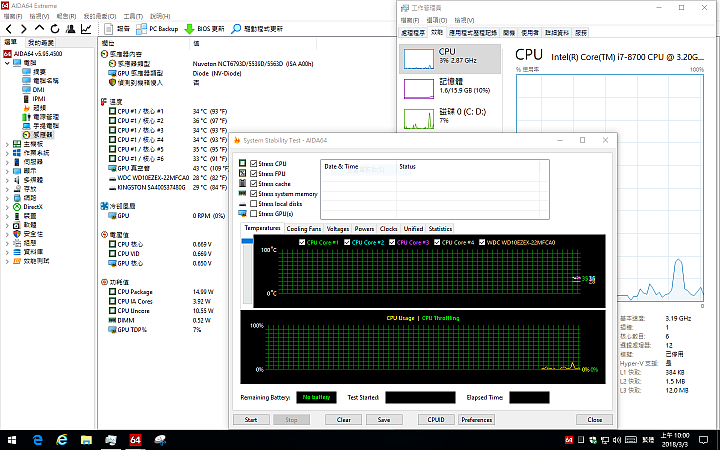Switch to the Cooling Fans tab

pyautogui.click(x=304, y=229)
